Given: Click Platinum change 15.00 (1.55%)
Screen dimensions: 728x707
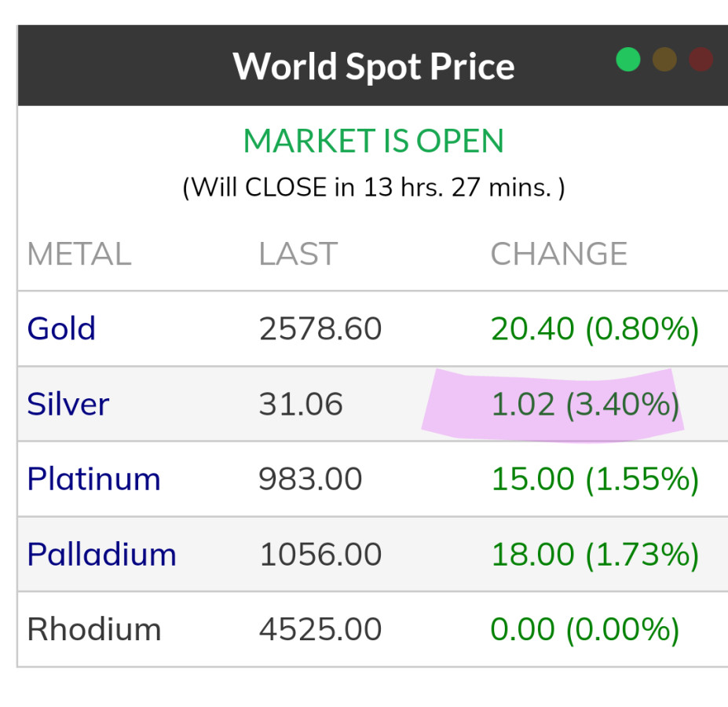Looking at the screenshot, I should [594, 479].
